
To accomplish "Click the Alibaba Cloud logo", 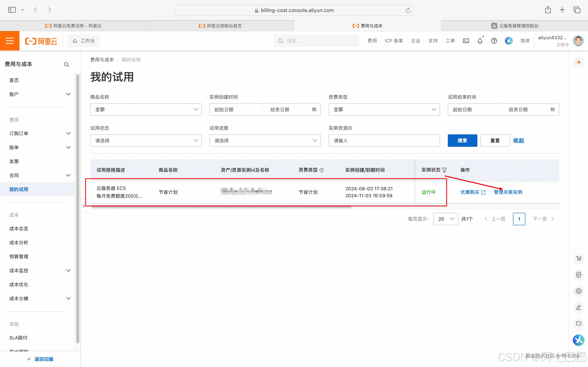I will click(x=41, y=41).
